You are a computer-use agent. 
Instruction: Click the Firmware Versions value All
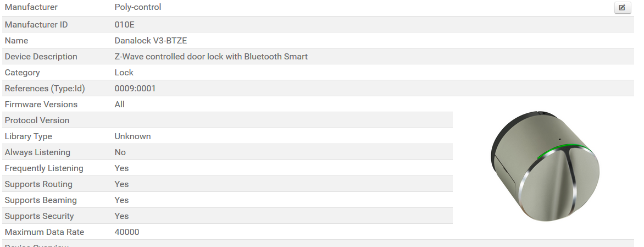(x=120, y=105)
